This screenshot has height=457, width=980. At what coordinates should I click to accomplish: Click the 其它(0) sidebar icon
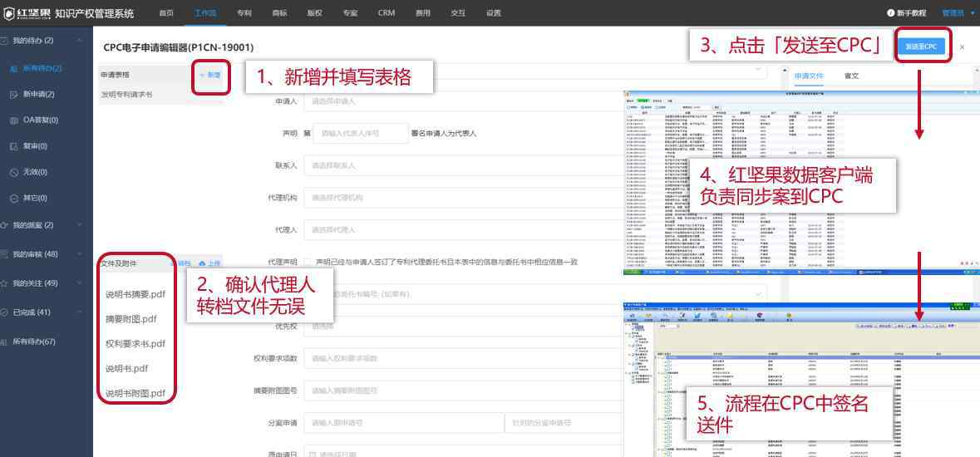pyautogui.click(x=14, y=199)
